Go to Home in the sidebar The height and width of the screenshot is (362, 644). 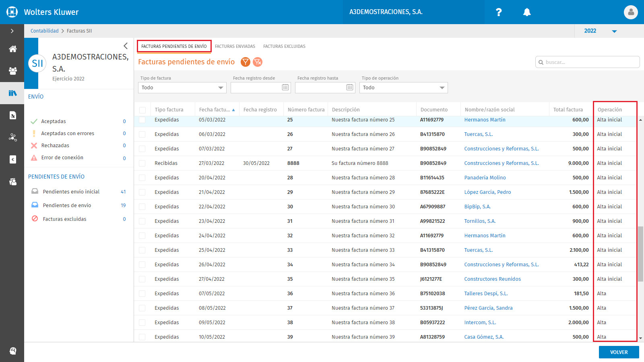pos(13,49)
